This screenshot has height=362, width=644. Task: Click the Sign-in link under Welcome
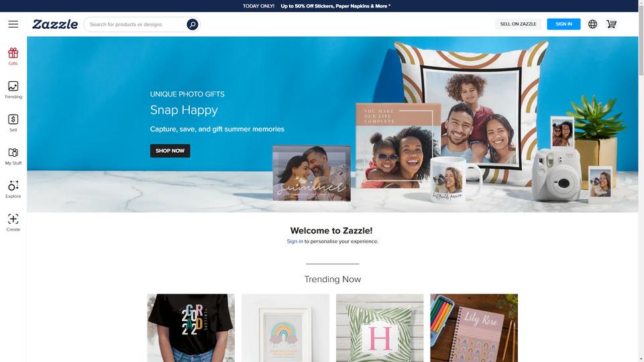(294, 241)
